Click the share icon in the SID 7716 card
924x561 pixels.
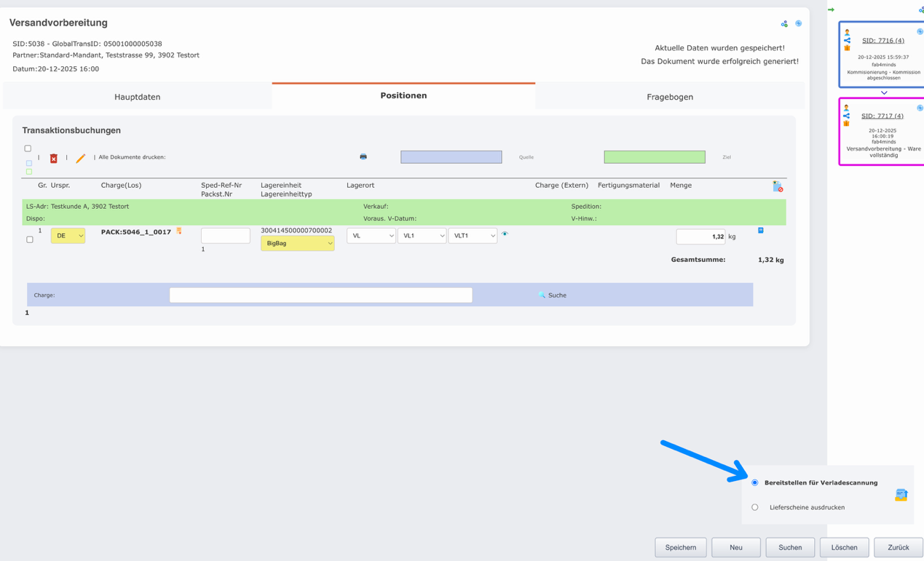click(847, 40)
